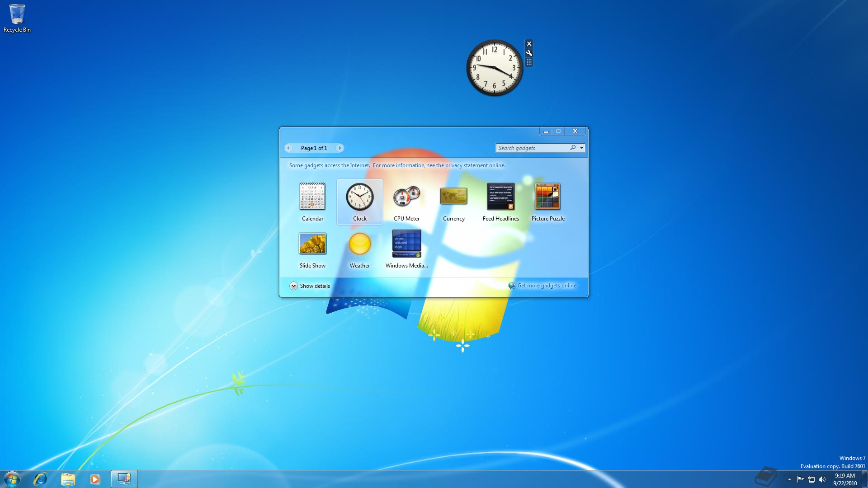Close the desktop clock gadget
The image size is (868, 488).
[529, 44]
